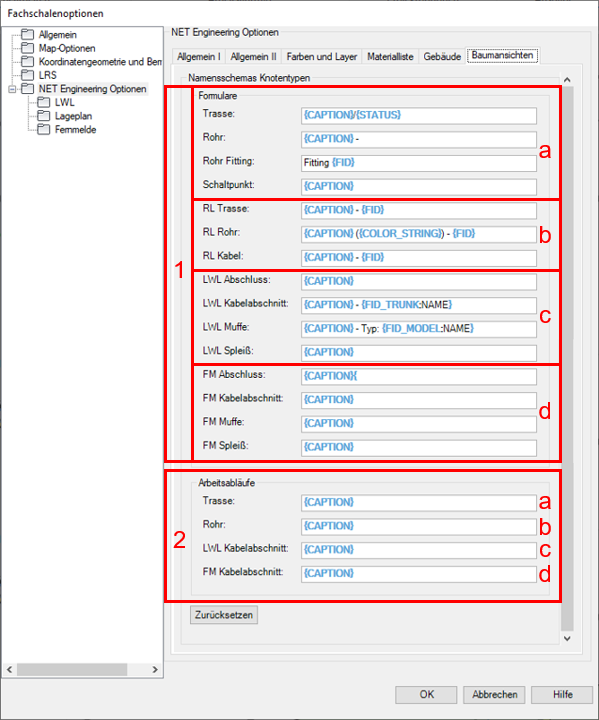This screenshot has height=720, width=599.
Task: Select the Allgemein folder icon
Action: [x=28, y=34]
